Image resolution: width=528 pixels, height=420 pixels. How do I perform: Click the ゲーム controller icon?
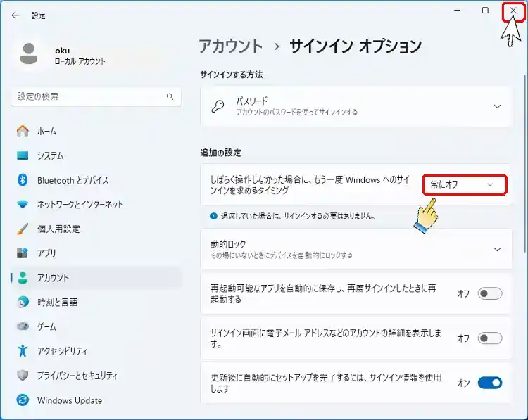click(x=23, y=326)
